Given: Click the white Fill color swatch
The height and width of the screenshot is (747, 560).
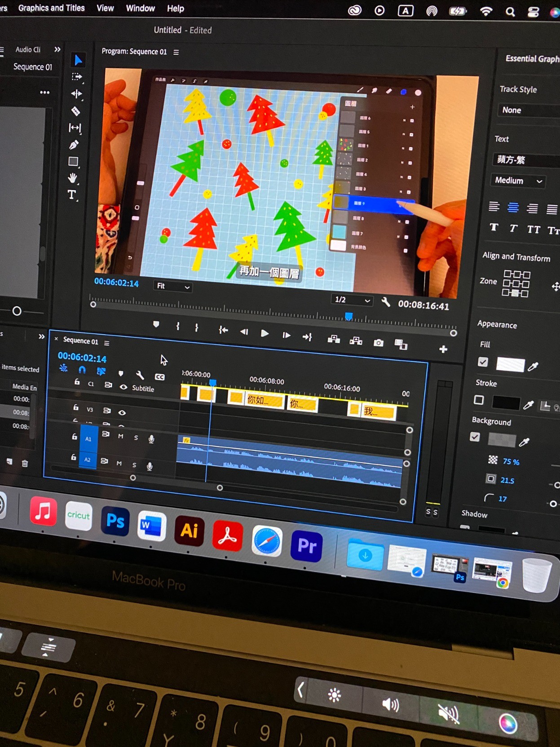Looking at the screenshot, I should coord(510,365).
